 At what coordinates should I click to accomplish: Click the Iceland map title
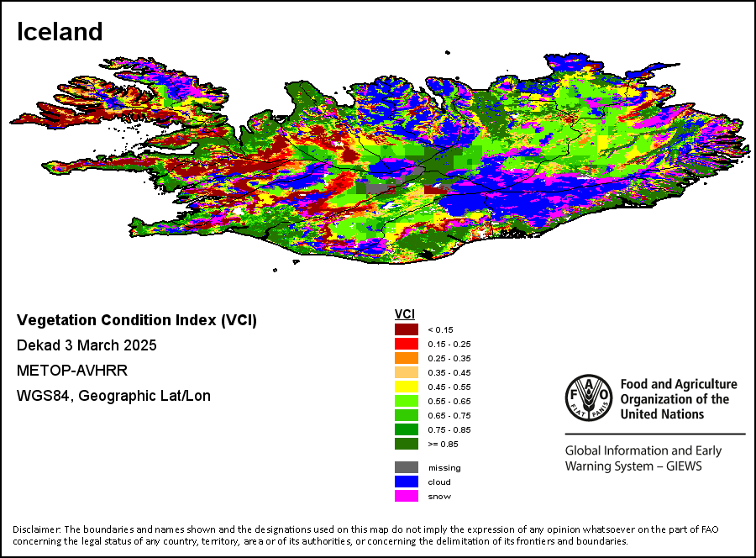(60, 32)
